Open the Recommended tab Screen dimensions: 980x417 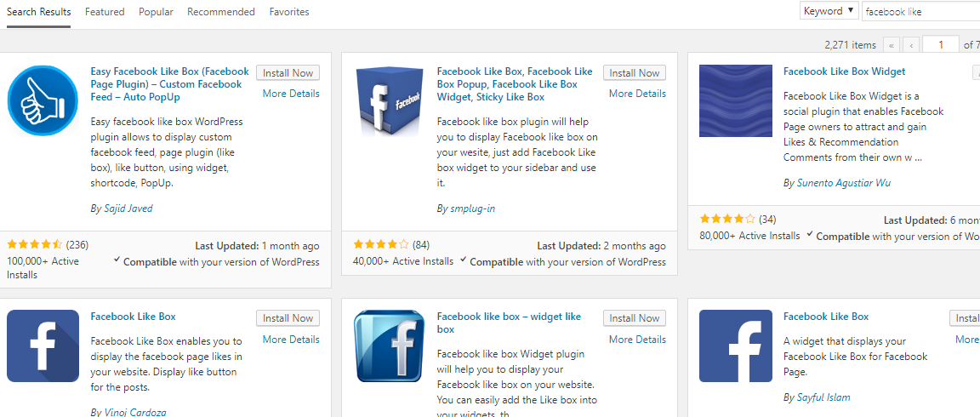[x=221, y=12]
